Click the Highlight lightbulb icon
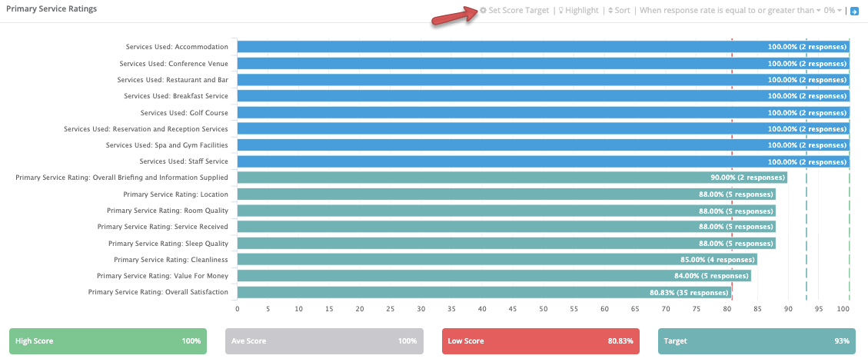The width and height of the screenshot is (868, 362). [560, 11]
